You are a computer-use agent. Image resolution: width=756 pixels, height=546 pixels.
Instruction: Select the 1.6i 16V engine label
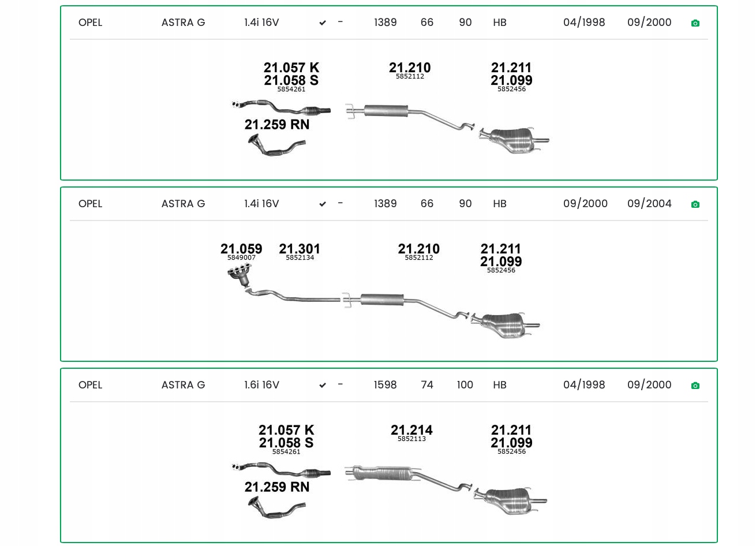tap(261, 385)
